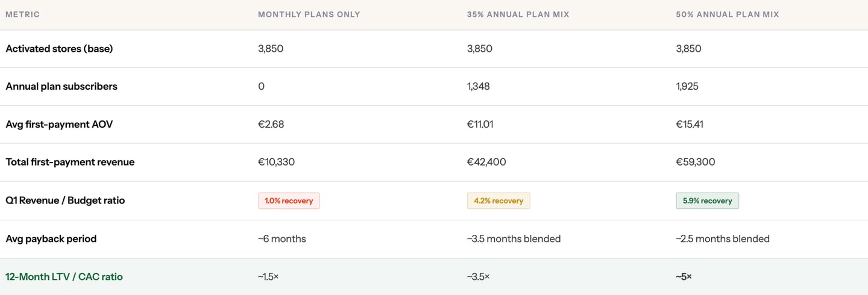Screen dimensions: 868x295
Task: Select the 12-Month LTV / CAC ratio label
Action: tap(64, 277)
